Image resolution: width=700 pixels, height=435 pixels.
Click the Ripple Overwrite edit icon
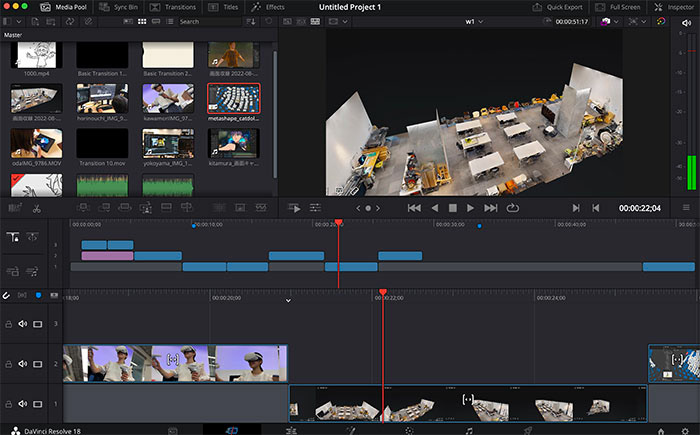click(x=125, y=207)
